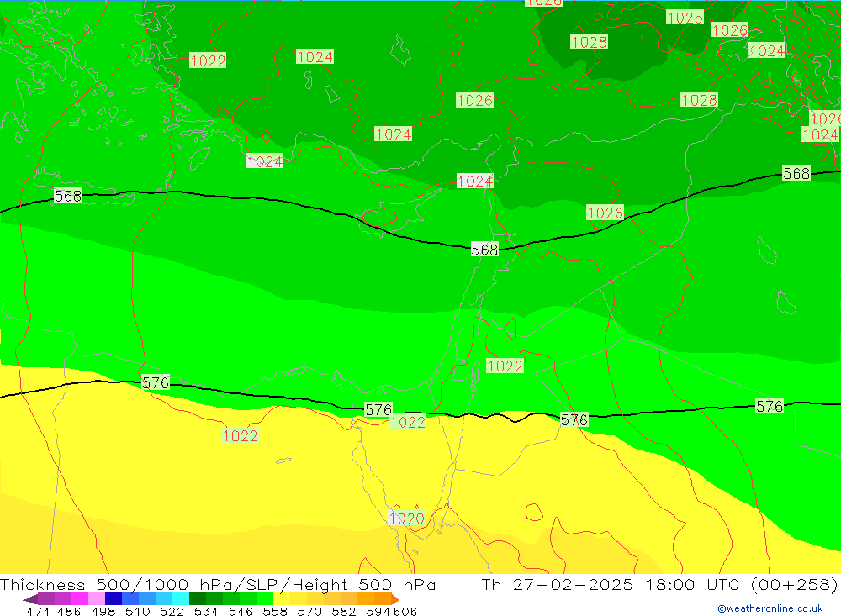841x616 pixels.
Task: Click the '510' legend value
Action: 138,611
